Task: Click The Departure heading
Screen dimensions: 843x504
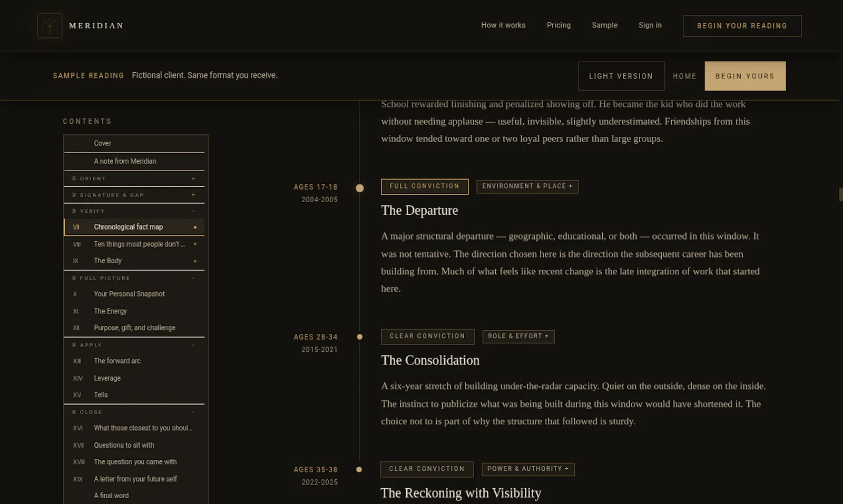Action: click(x=419, y=210)
